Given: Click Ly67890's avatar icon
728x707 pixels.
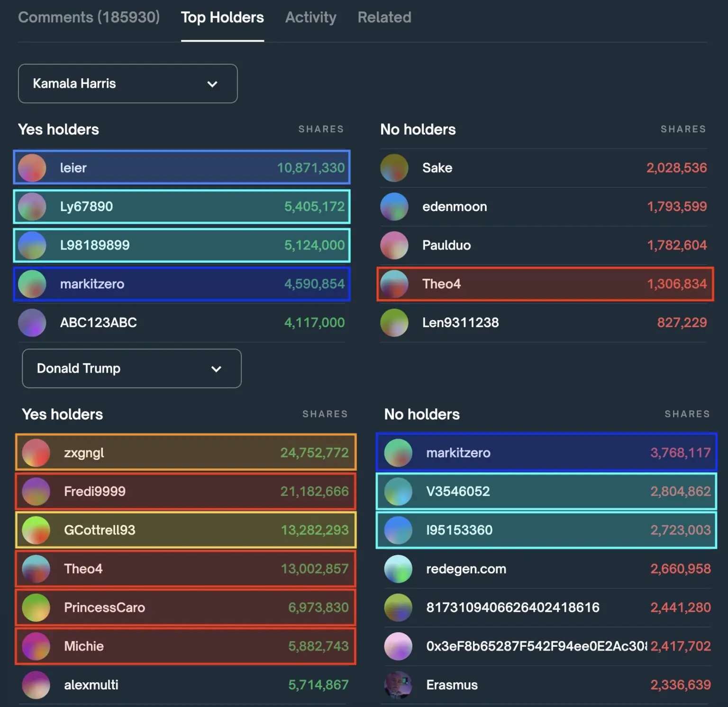Looking at the screenshot, I should click(x=32, y=207).
